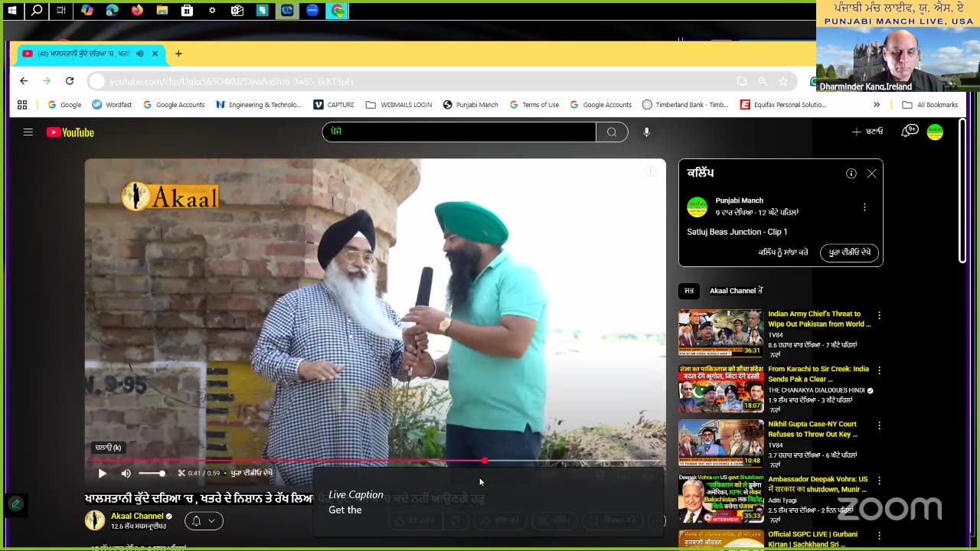Image resolution: width=980 pixels, height=551 pixels.
Task: Open Nikhil Gupta Case video thumbnail
Action: coord(720,443)
